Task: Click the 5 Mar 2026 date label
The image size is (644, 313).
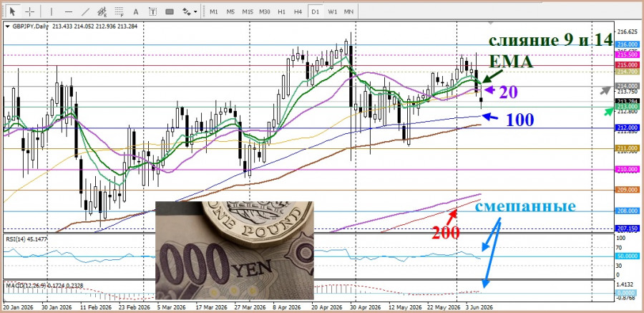Action: pyautogui.click(x=172, y=307)
